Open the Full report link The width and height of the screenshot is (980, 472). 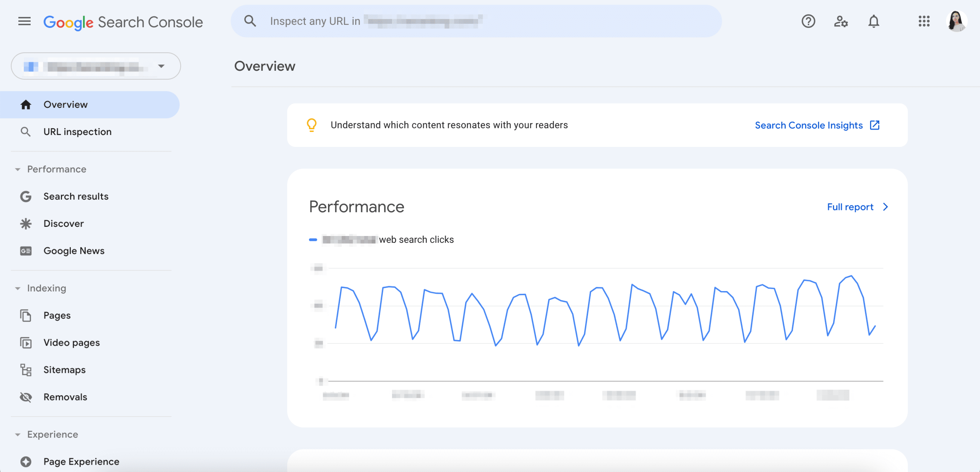850,207
